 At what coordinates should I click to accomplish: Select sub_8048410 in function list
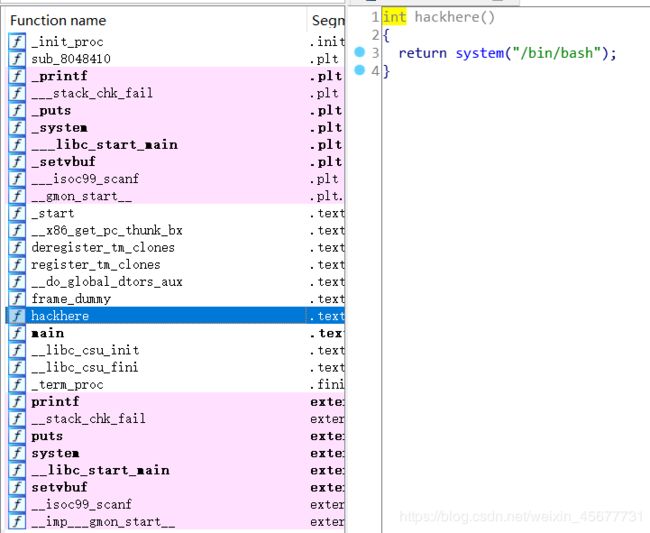click(x=176, y=58)
